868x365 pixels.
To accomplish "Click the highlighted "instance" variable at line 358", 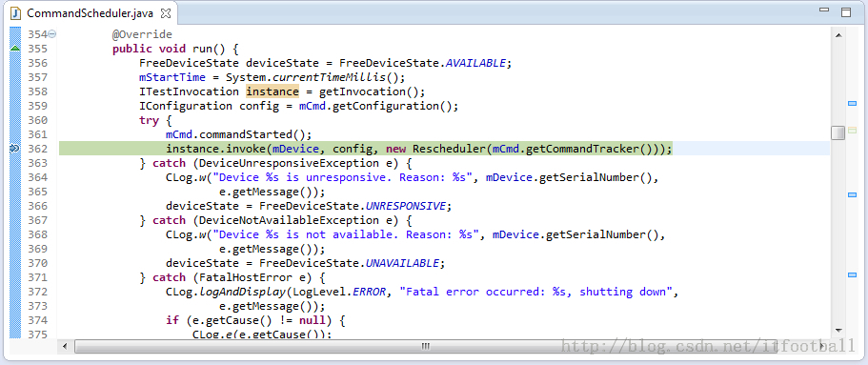I will [273, 91].
